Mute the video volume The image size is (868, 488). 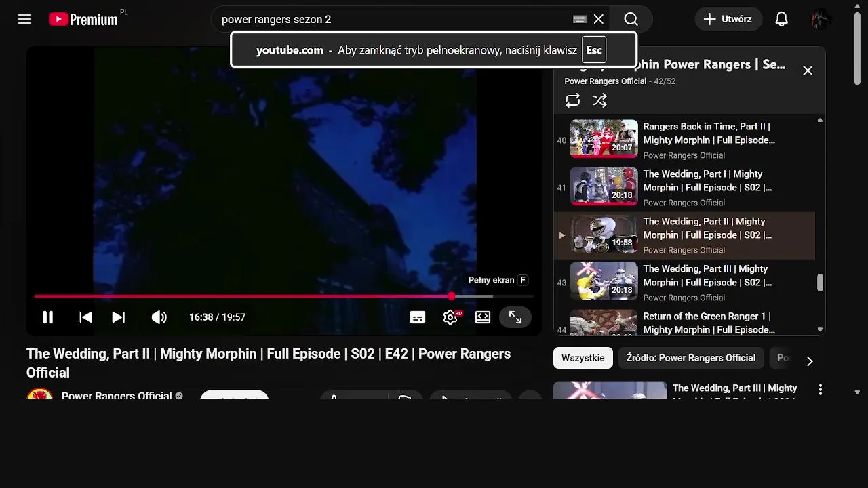[159, 317]
